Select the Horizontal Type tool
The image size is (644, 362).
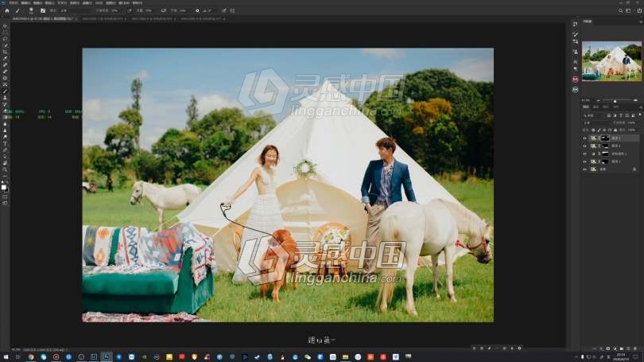5,143
